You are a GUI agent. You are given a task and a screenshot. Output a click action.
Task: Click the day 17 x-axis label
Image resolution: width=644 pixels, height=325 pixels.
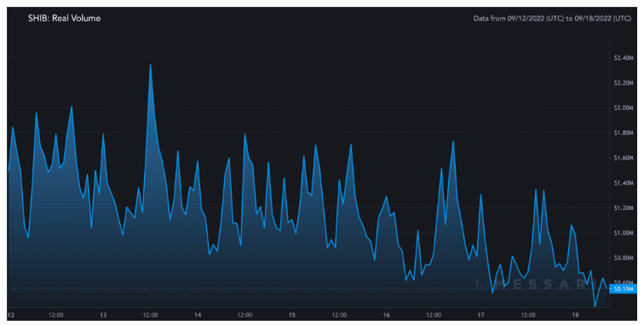click(x=480, y=316)
